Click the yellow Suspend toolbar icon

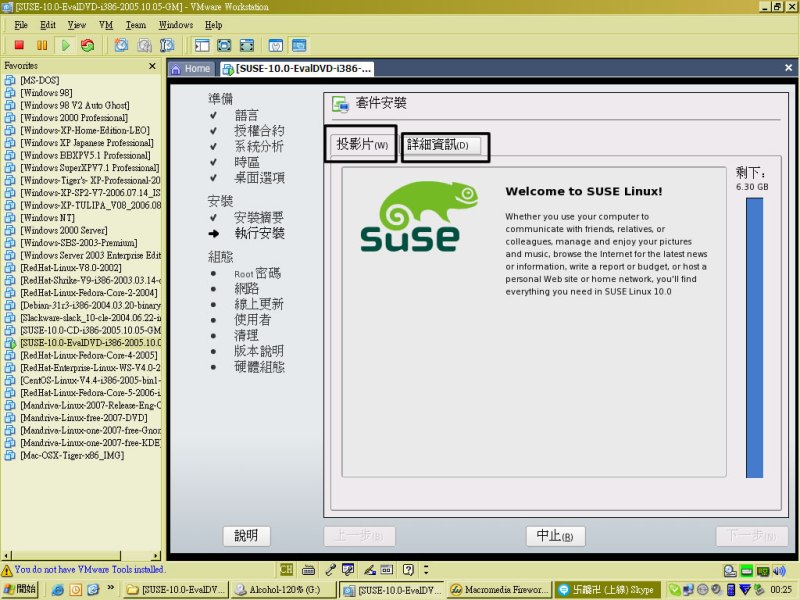(42, 45)
